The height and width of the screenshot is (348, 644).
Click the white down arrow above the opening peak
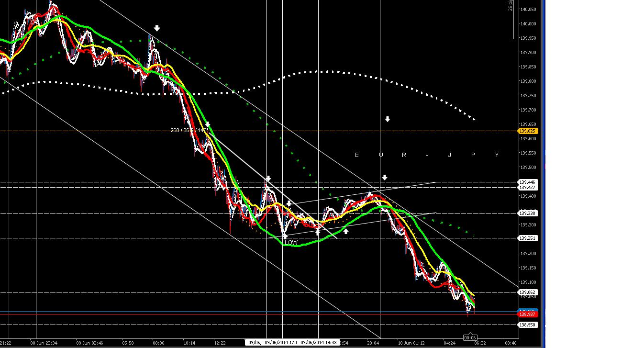157,28
